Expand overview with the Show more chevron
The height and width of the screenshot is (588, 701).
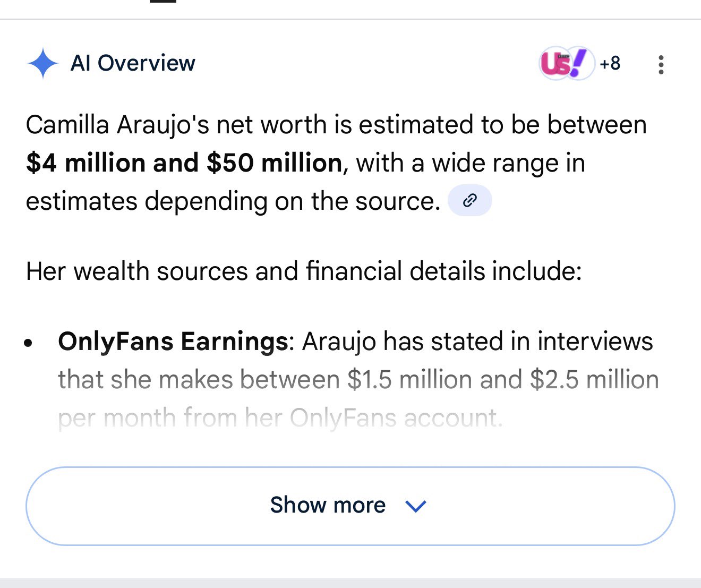coord(415,506)
